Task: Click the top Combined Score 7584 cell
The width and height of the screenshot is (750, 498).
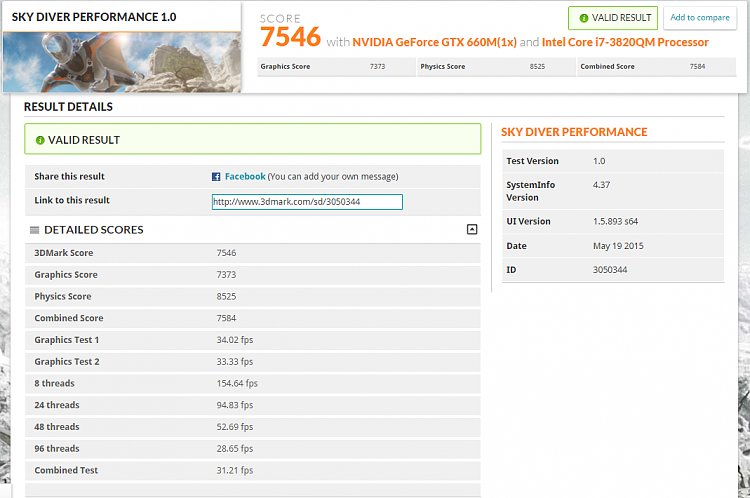Action: pyautogui.click(x=656, y=66)
